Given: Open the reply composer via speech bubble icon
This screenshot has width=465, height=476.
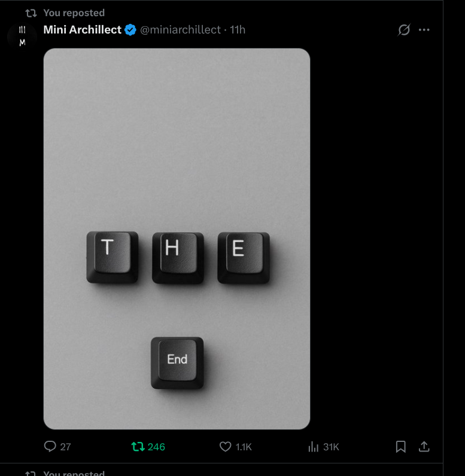Looking at the screenshot, I should pos(50,447).
